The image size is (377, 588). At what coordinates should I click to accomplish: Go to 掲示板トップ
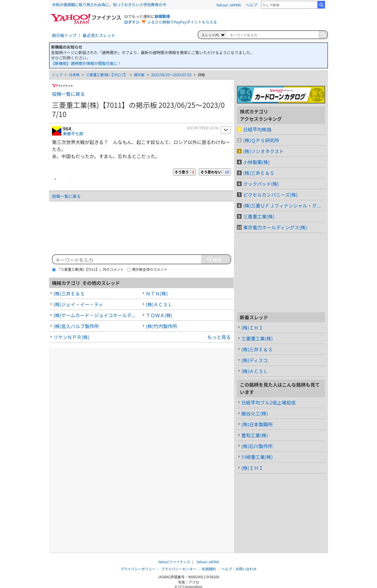click(x=64, y=36)
